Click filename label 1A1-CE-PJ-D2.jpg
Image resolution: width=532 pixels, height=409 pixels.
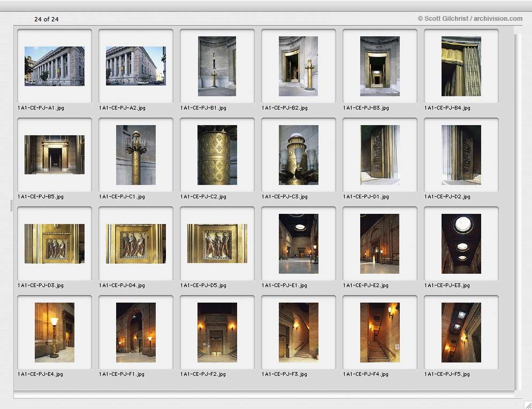click(447, 197)
